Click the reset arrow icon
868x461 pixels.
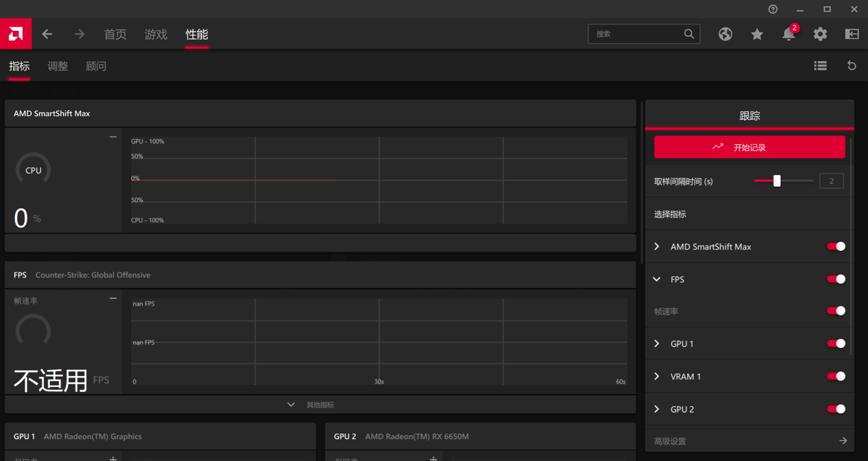(x=852, y=66)
